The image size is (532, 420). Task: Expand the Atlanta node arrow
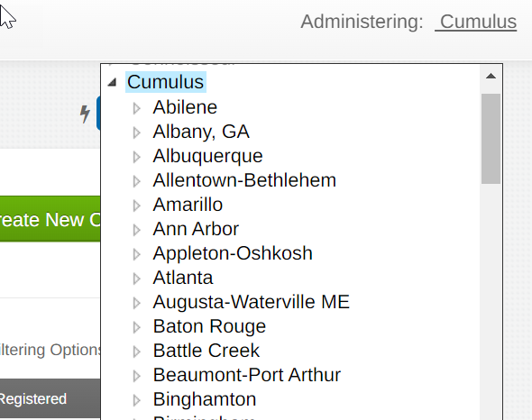[x=137, y=278]
